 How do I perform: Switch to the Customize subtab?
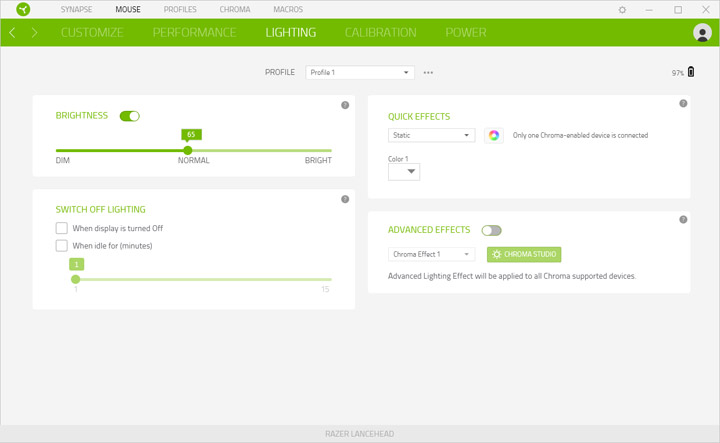92,33
